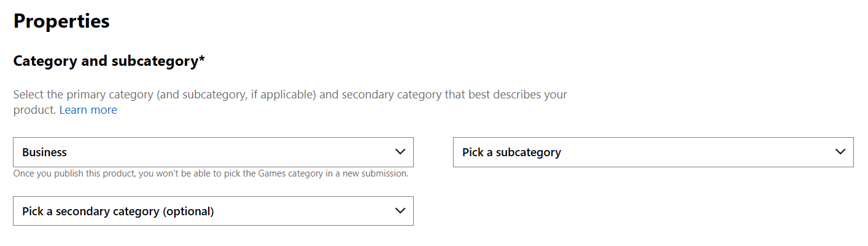The height and width of the screenshot is (246, 868).
Task: Click the 'Pick a subcategory' placeholder text
Action: click(x=511, y=152)
